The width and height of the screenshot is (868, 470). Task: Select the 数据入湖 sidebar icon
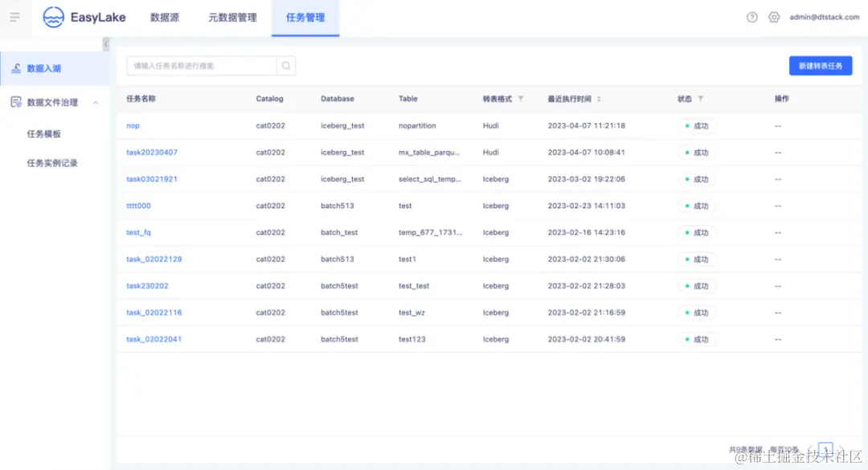[x=18, y=69]
